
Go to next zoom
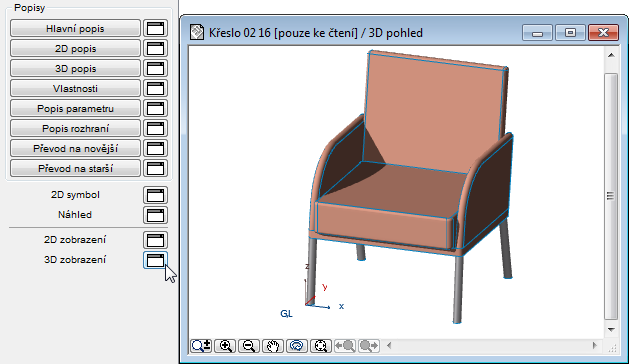click(369, 346)
